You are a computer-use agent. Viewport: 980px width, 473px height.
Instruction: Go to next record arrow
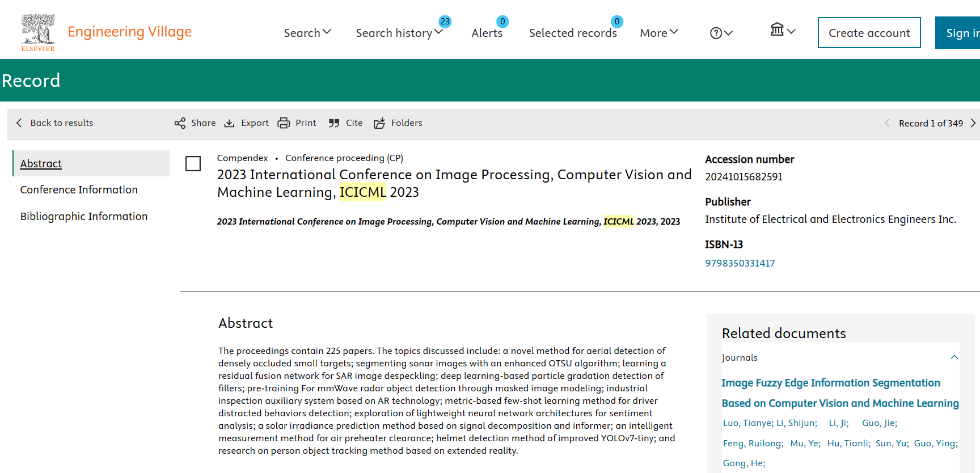pyautogui.click(x=973, y=123)
